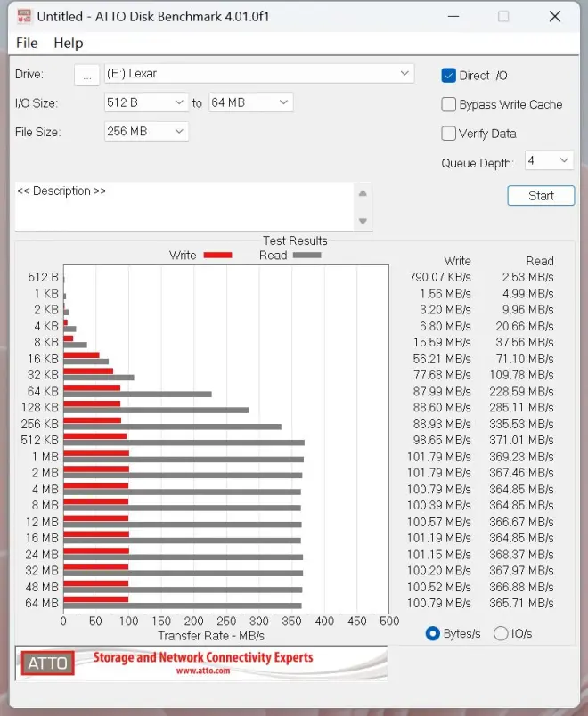Enable the Verify Data checkbox
Screen dimensions: 588x716
click(449, 134)
